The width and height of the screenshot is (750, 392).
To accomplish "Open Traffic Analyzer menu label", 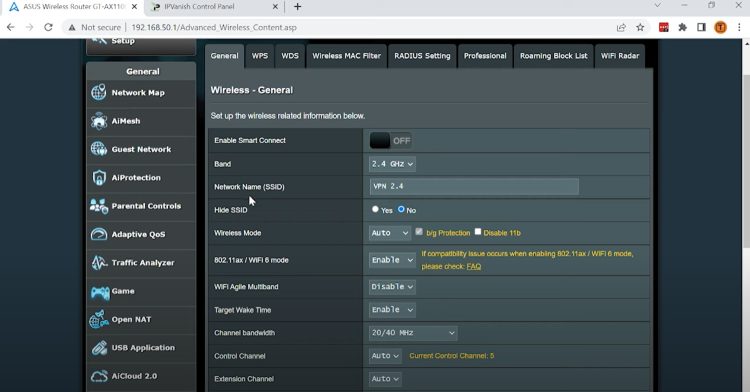I will (x=143, y=262).
